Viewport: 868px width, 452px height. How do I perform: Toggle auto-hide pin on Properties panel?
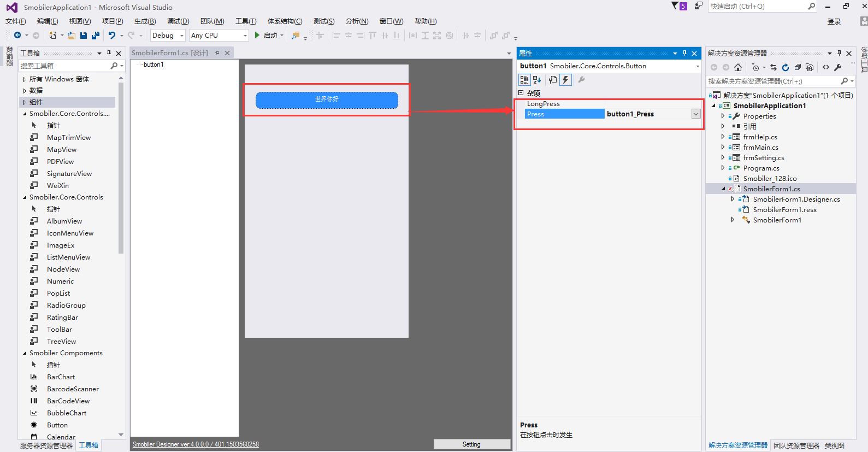click(684, 53)
